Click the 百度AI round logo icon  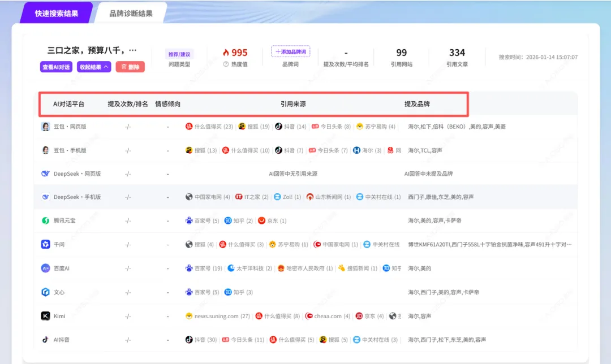pyautogui.click(x=45, y=268)
